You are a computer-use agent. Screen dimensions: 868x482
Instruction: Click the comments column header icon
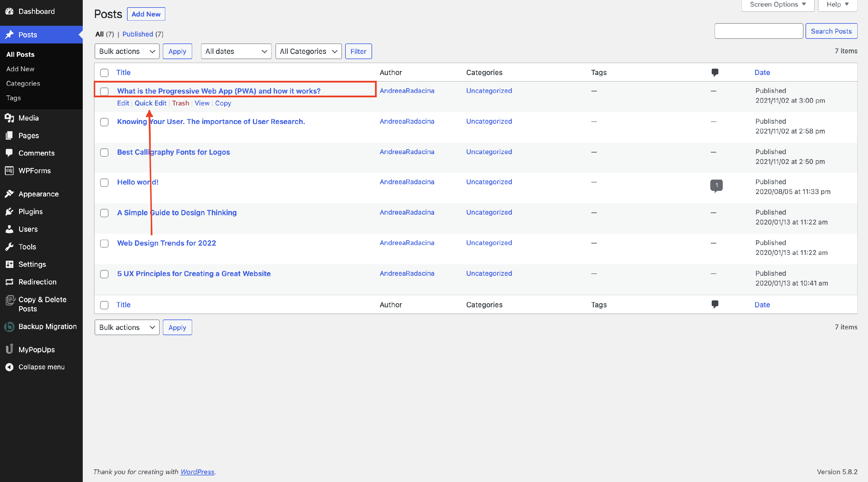715,72
